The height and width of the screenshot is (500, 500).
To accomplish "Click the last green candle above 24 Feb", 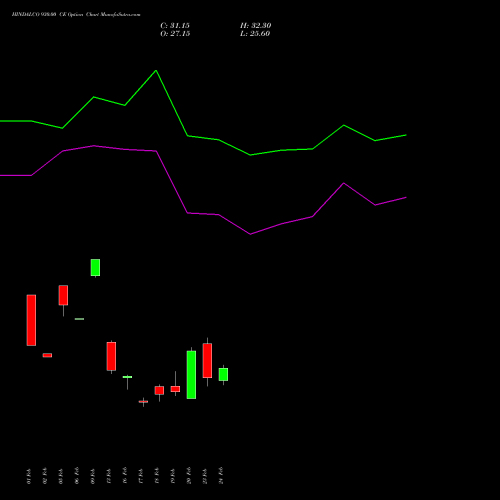I will tap(223, 374).
